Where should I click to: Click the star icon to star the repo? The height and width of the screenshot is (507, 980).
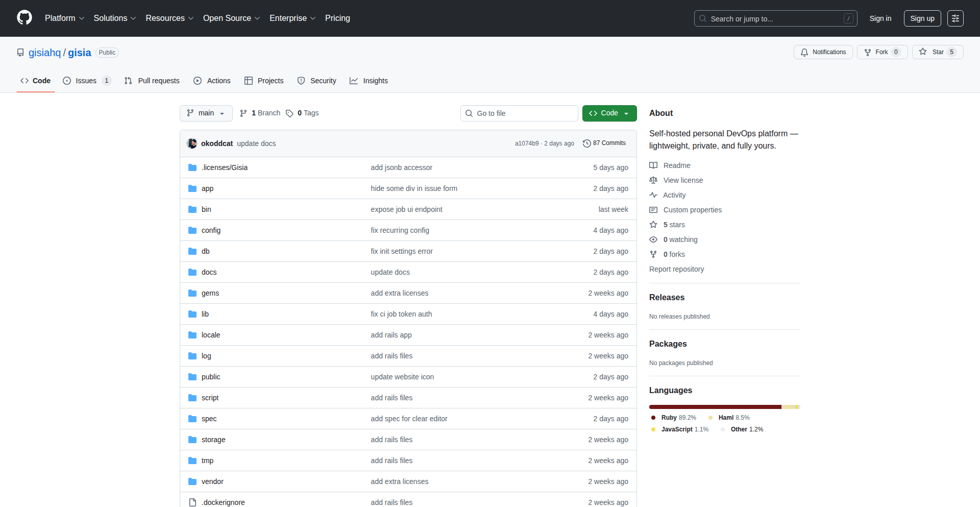click(x=923, y=52)
